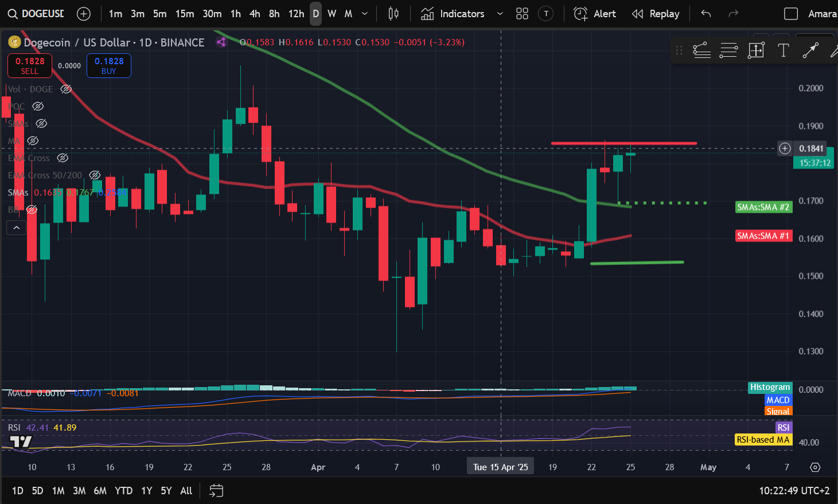This screenshot has width=838, height=504.
Task: Collapse the indicator legend list
Action: click(17, 228)
